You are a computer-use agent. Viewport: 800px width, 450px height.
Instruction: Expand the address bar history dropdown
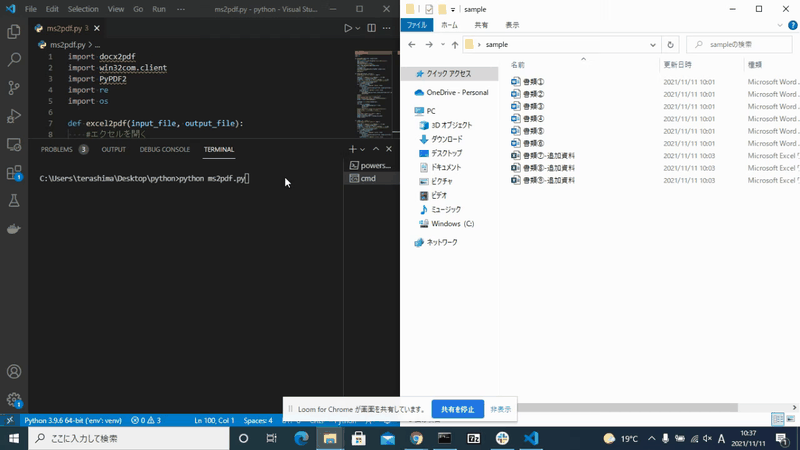[x=653, y=44]
